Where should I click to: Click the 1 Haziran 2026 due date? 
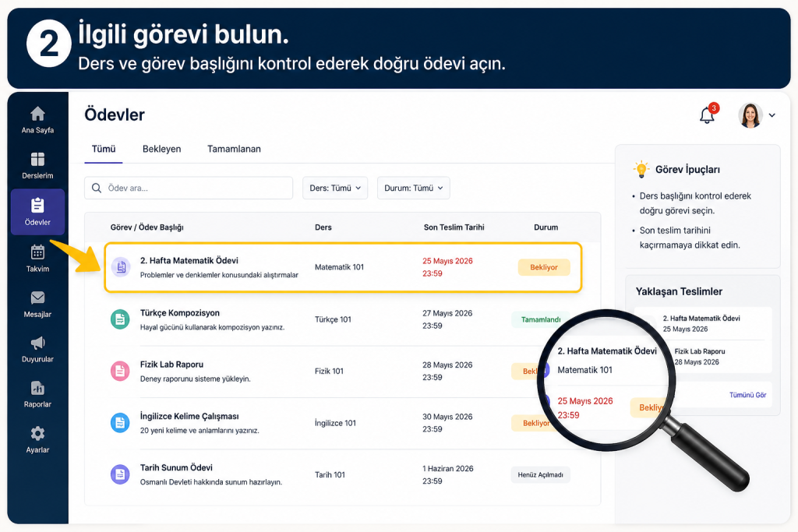(448, 468)
